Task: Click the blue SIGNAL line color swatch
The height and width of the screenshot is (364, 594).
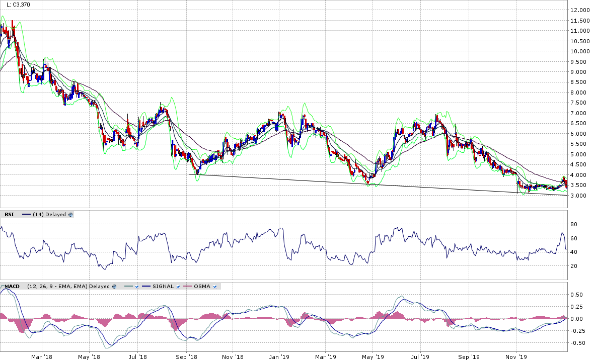Action: (x=147, y=287)
